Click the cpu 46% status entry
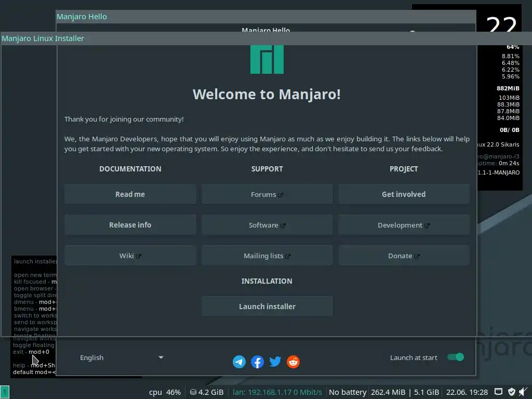 click(x=165, y=392)
